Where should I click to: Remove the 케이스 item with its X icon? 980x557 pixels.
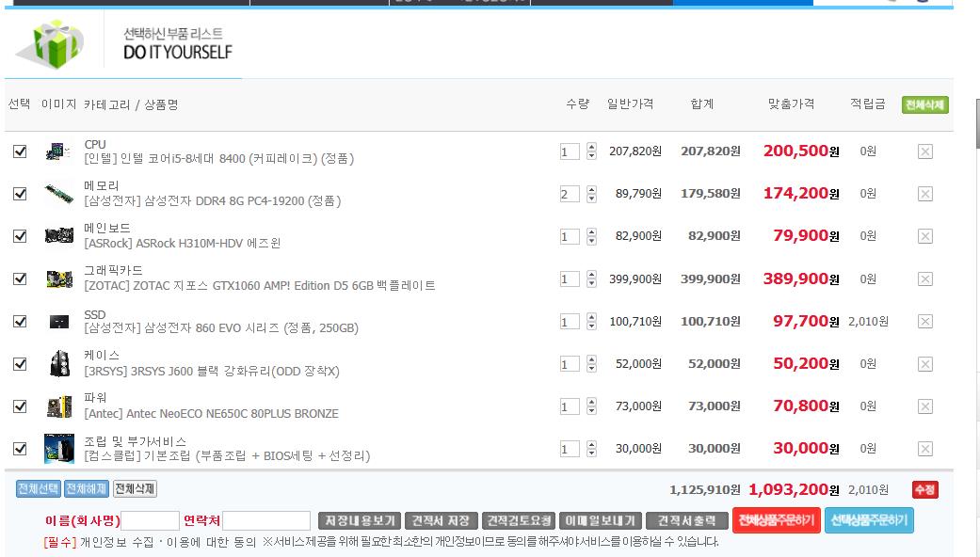point(925,364)
